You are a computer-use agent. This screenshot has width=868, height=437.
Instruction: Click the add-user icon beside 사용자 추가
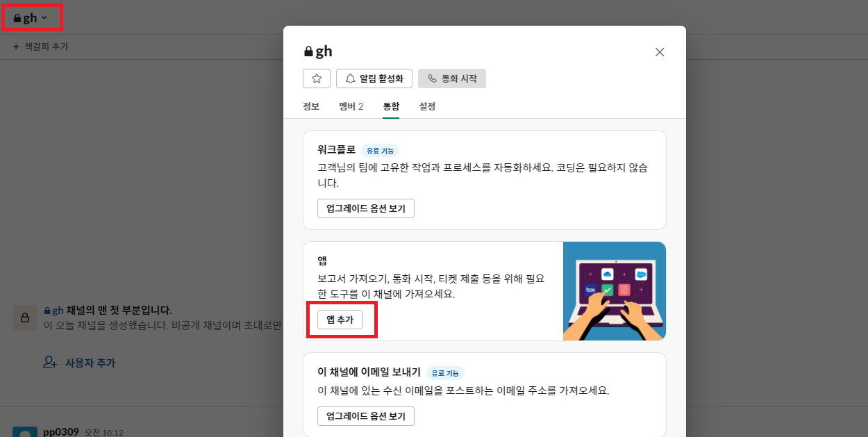pos(50,363)
